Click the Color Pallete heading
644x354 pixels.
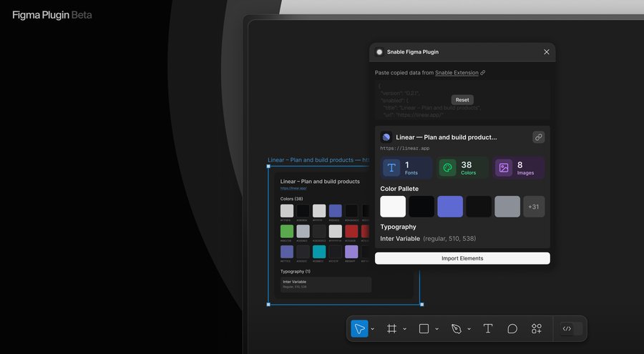(x=399, y=189)
